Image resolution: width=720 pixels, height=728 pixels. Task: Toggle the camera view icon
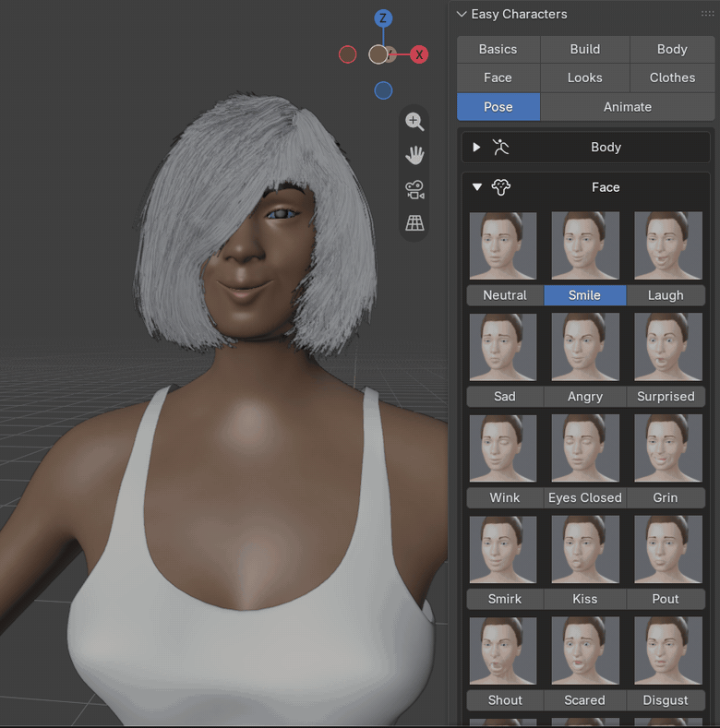414,190
